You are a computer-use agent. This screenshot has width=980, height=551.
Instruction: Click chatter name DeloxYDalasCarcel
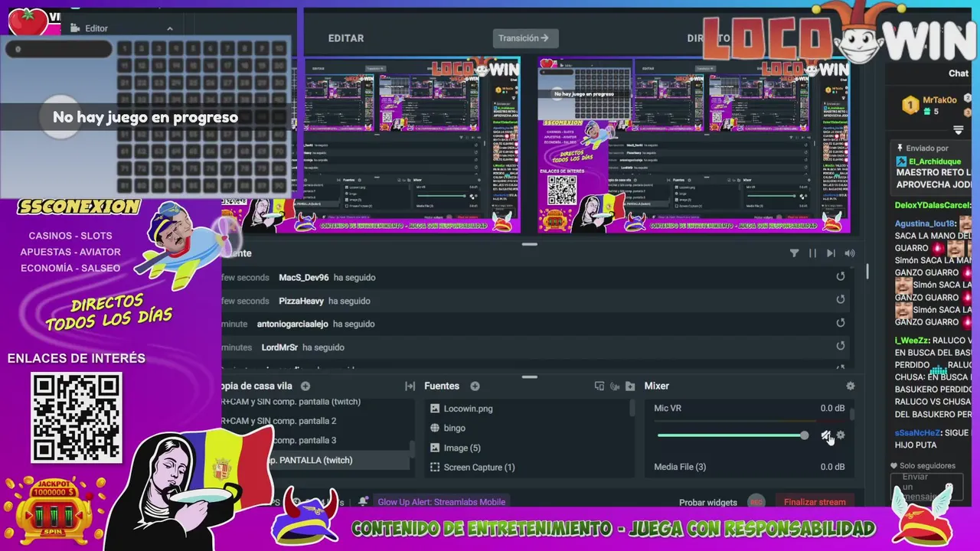coord(933,205)
